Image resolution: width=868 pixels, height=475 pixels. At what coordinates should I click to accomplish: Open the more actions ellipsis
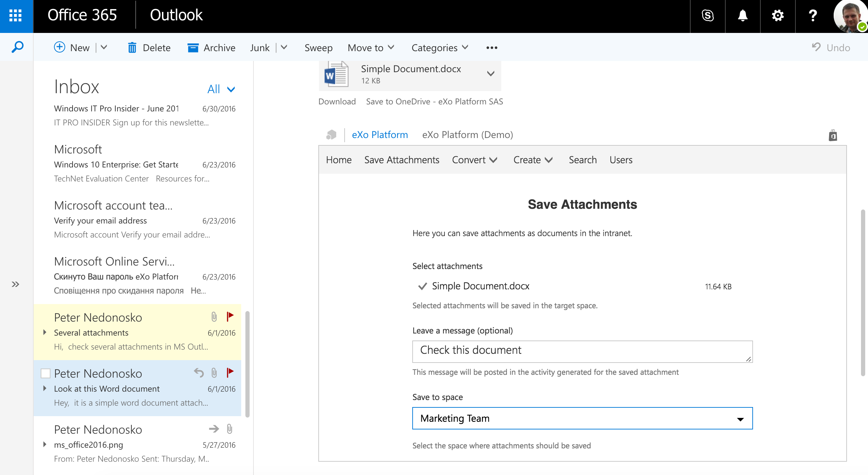click(x=492, y=48)
